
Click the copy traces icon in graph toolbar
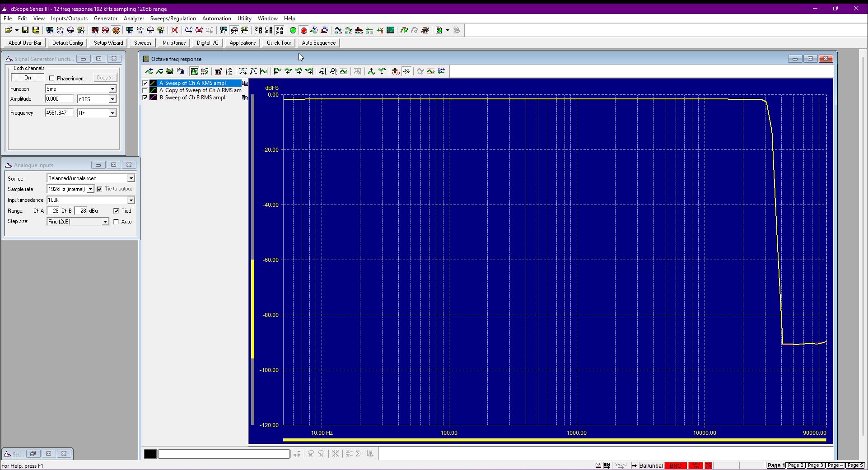tap(180, 71)
